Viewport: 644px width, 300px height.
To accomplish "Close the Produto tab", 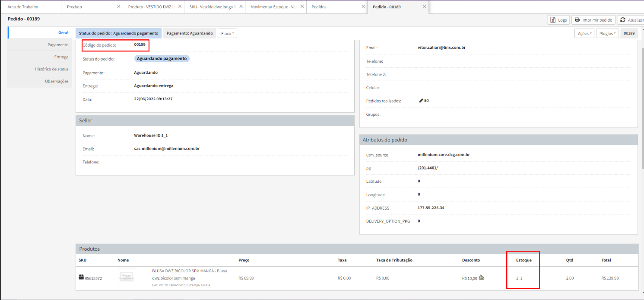I will pyautogui.click(x=119, y=6).
